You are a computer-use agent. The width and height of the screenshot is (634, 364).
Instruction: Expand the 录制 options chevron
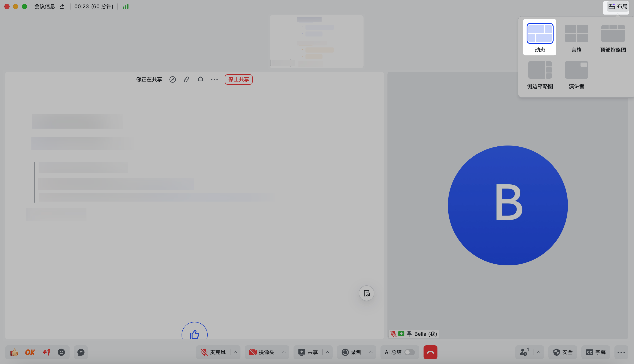[371, 352]
